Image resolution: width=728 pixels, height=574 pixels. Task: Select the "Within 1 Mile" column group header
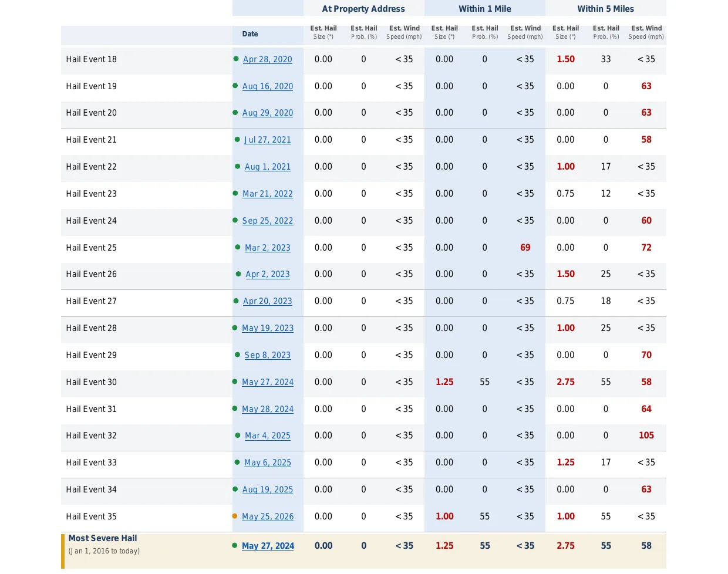[x=485, y=9]
